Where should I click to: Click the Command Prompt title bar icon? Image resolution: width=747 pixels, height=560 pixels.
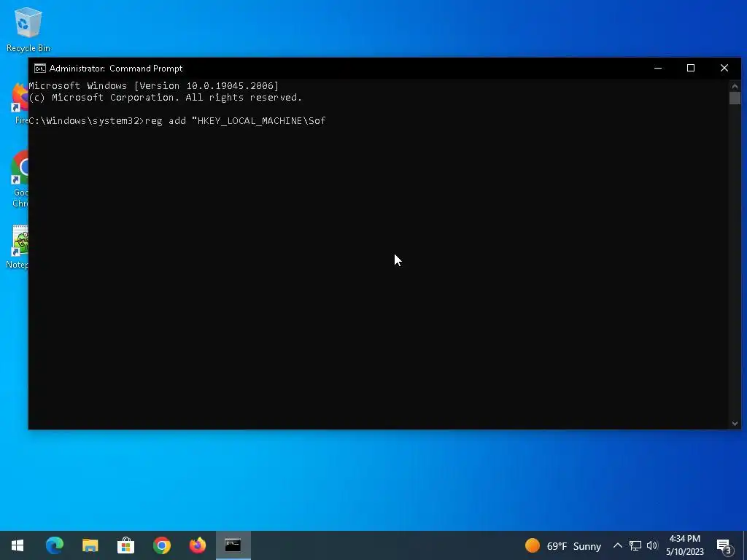(40, 69)
